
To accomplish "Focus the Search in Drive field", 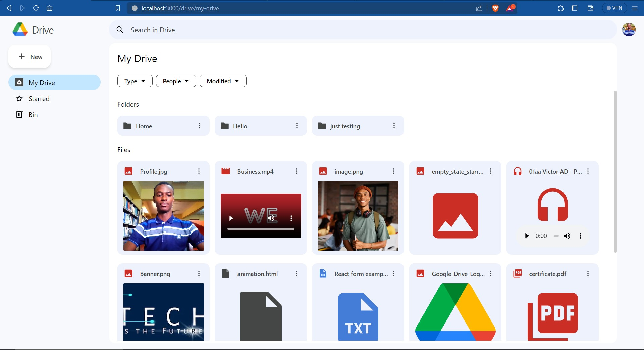I will pos(362,30).
